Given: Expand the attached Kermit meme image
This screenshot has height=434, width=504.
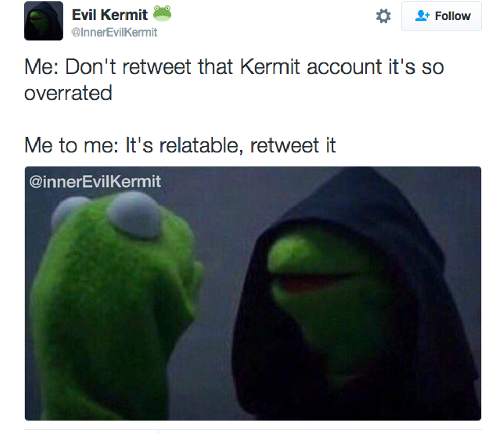Looking at the screenshot, I should pyautogui.click(x=253, y=293).
